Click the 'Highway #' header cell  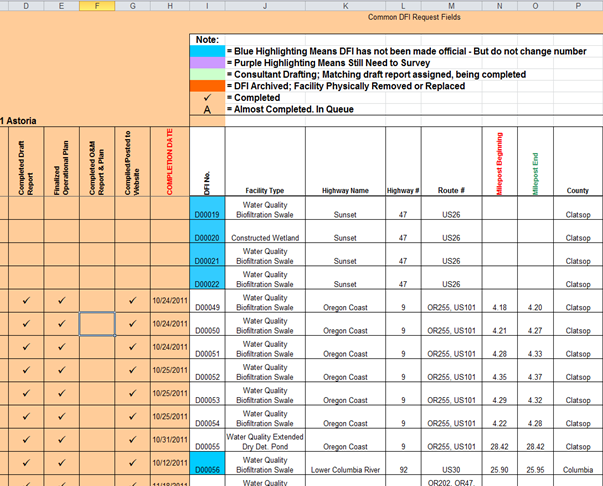pyautogui.click(x=403, y=161)
